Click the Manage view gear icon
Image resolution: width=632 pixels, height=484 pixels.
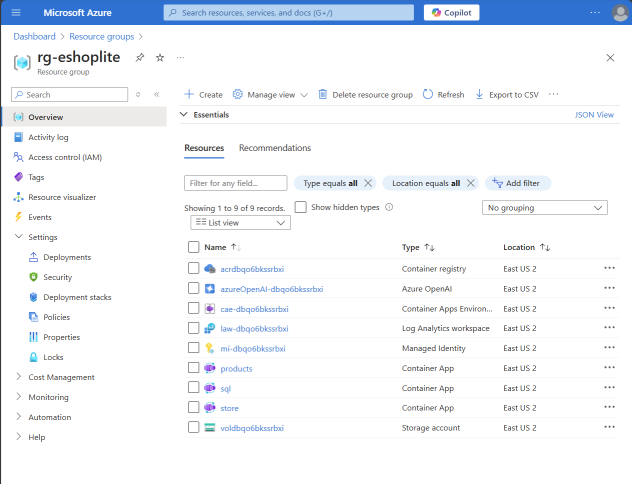click(237, 94)
